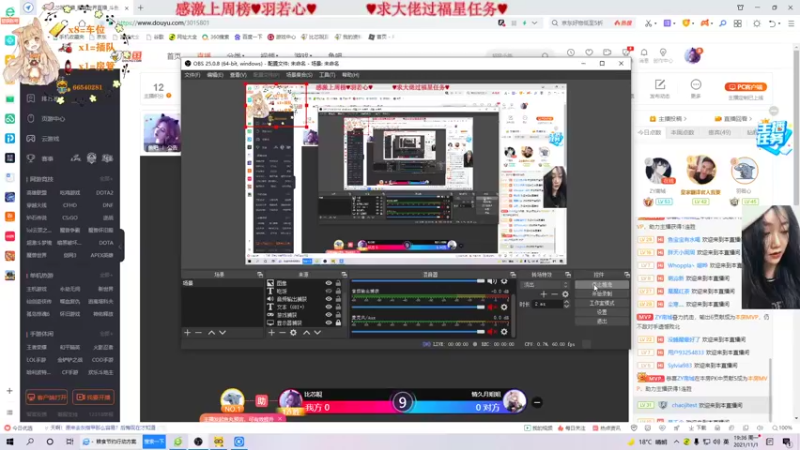Open OBS 设置 button
800x450 pixels.
tap(602, 312)
